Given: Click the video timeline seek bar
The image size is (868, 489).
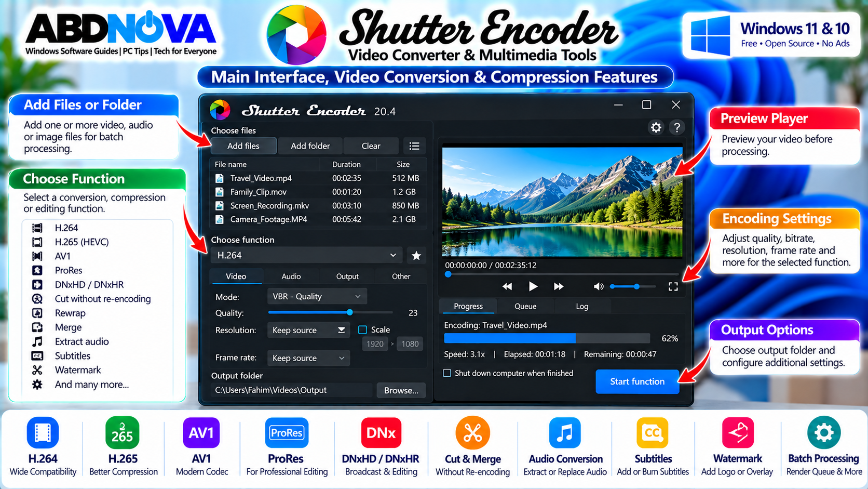Looking at the screenshot, I should pos(562,274).
